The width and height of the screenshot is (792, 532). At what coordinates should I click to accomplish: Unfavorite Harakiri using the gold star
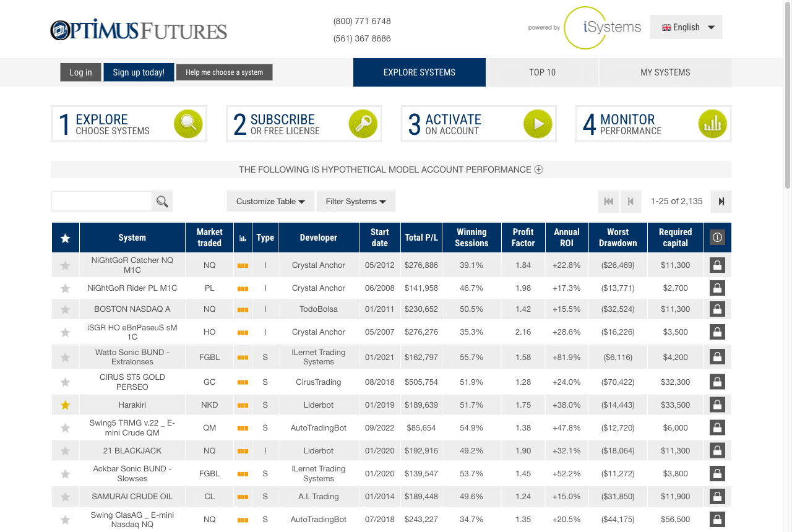pyautogui.click(x=65, y=405)
